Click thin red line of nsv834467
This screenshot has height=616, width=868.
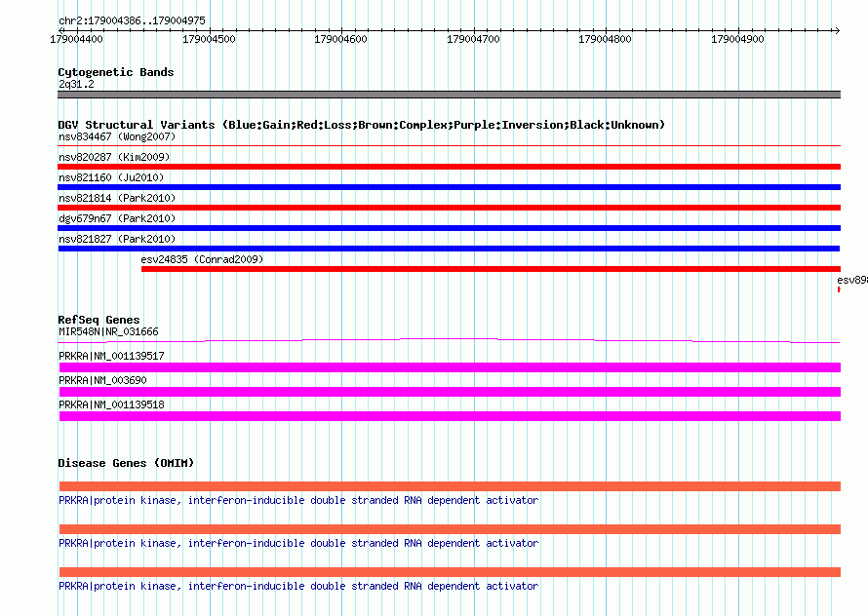pos(449,145)
